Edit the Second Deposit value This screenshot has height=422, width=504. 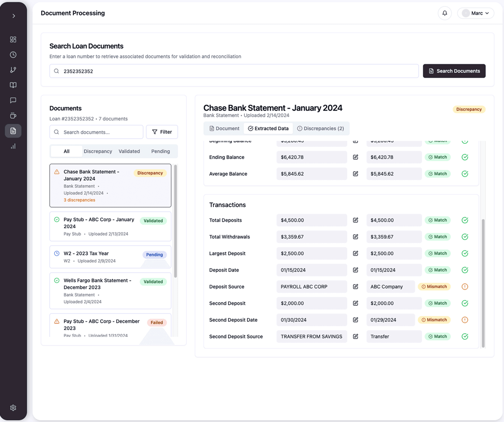355,303
